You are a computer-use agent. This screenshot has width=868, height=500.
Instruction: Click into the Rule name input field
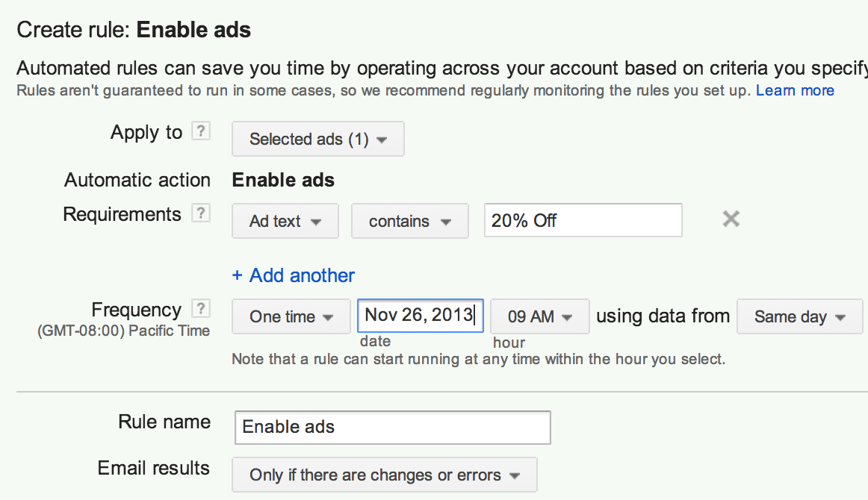(x=392, y=427)
